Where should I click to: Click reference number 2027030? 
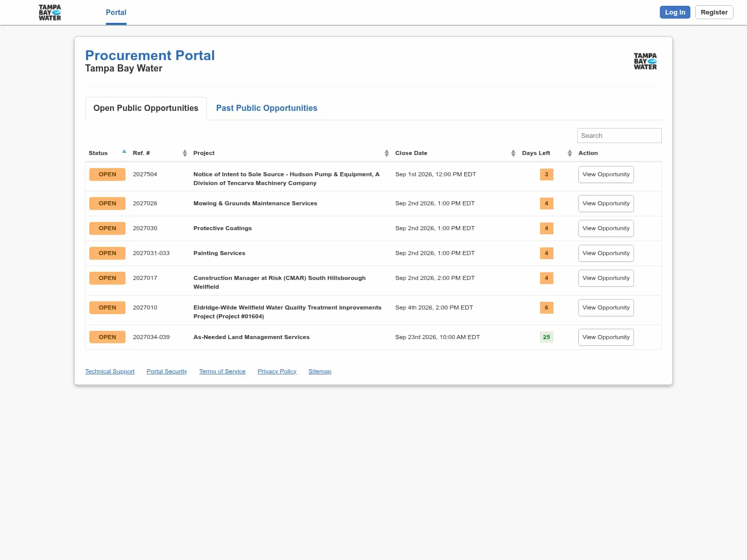point(145,228)
